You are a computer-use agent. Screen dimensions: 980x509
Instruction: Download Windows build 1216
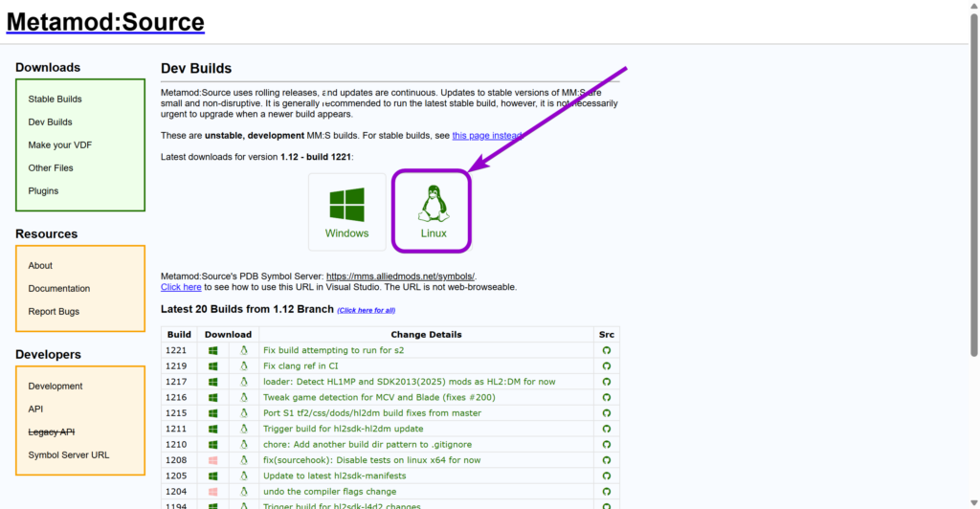(x=213, y=397)
